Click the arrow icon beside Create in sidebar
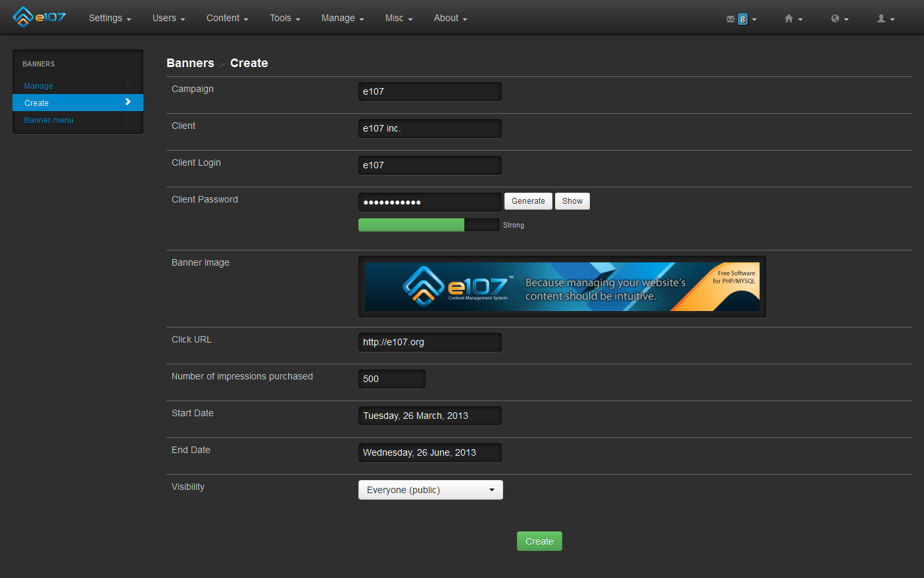Viewport: 924px width, 578px height. coord(128,102)
